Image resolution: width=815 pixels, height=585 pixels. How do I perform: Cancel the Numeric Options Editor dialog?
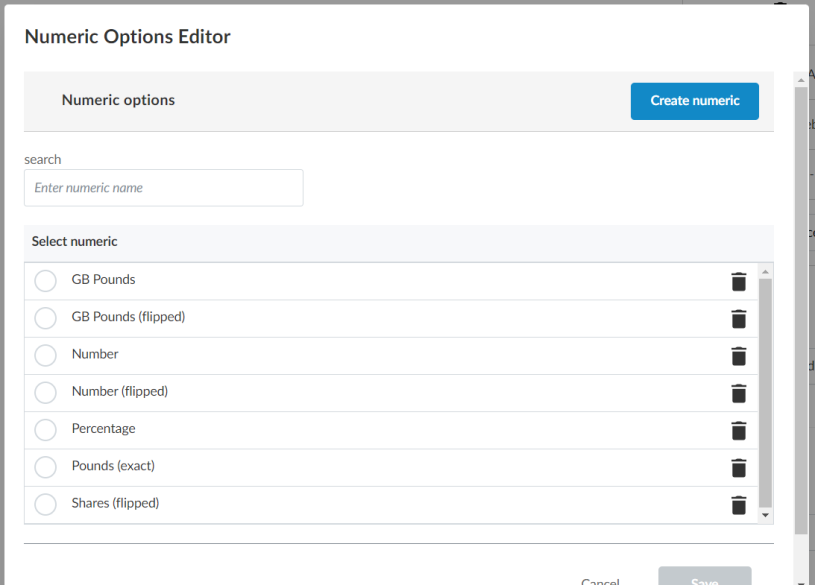click(600, 579)
